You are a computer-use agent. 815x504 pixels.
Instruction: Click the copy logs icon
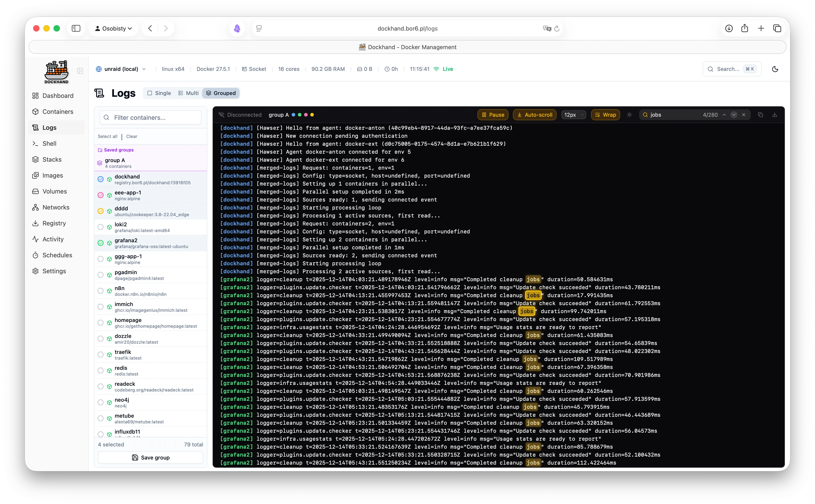click(760, 115)
